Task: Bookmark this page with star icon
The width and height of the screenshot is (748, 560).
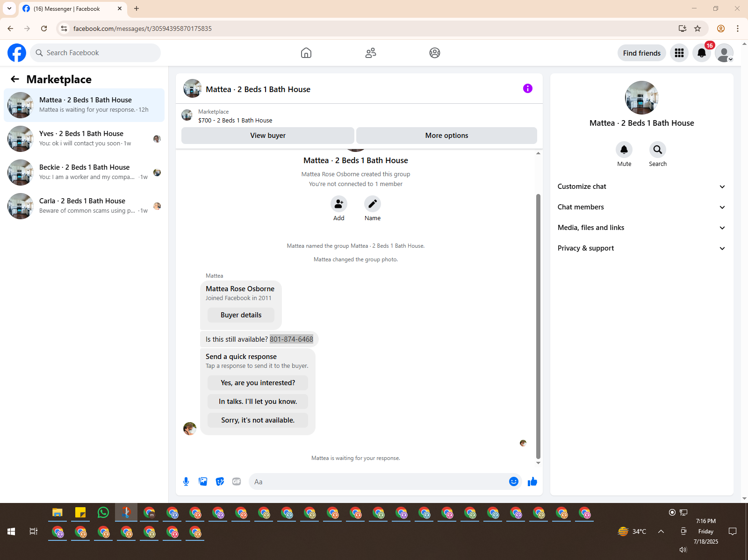Action: click(x=698, y=29)
